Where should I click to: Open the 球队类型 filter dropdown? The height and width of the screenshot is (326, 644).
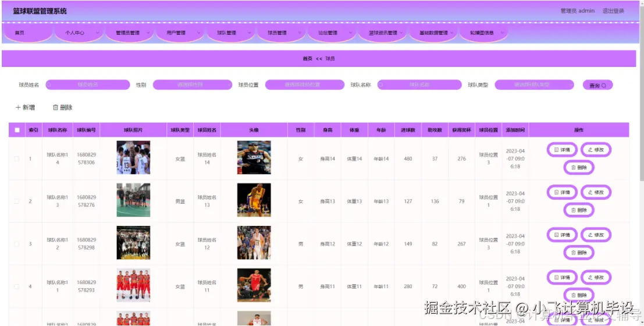tap(534, 84)
